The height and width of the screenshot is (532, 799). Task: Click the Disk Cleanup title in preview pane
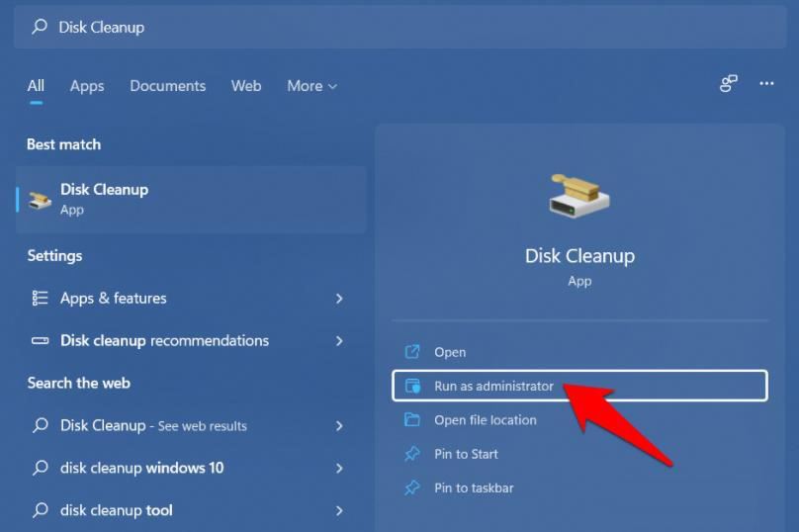579,255
